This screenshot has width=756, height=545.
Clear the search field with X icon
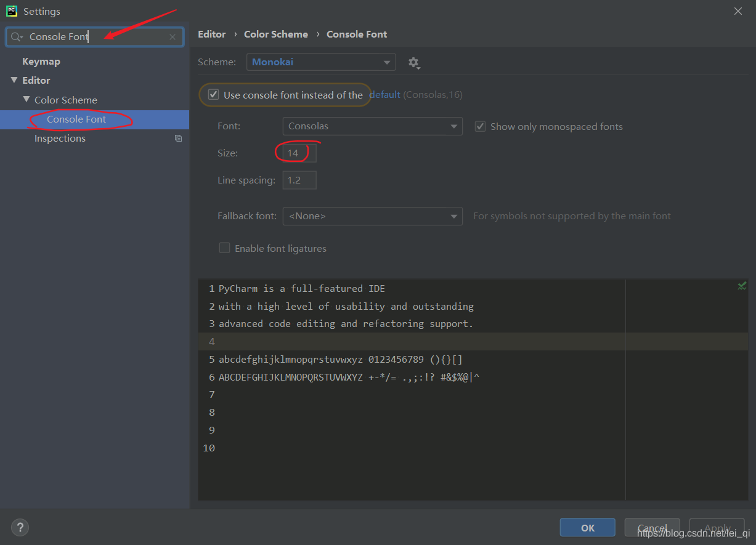(173, 37)
